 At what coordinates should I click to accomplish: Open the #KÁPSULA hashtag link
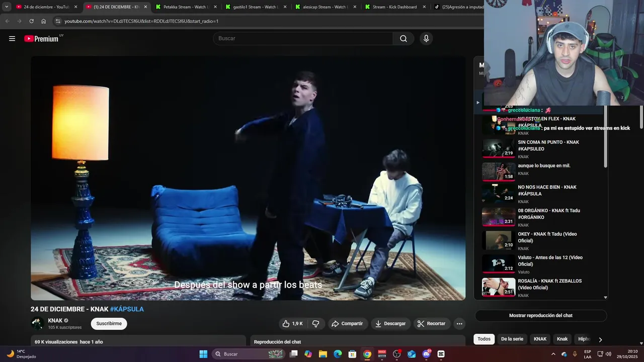click(x=127, y=309)
